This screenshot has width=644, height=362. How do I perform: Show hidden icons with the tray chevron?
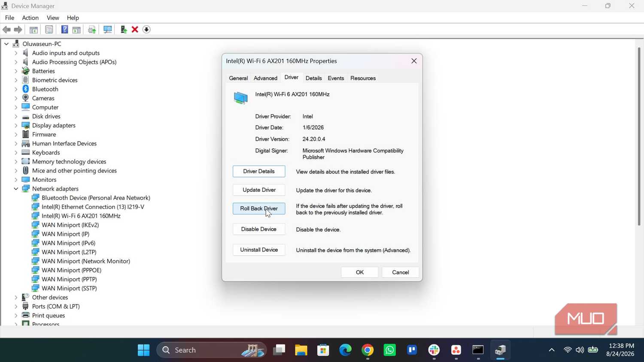coord(552,350)
